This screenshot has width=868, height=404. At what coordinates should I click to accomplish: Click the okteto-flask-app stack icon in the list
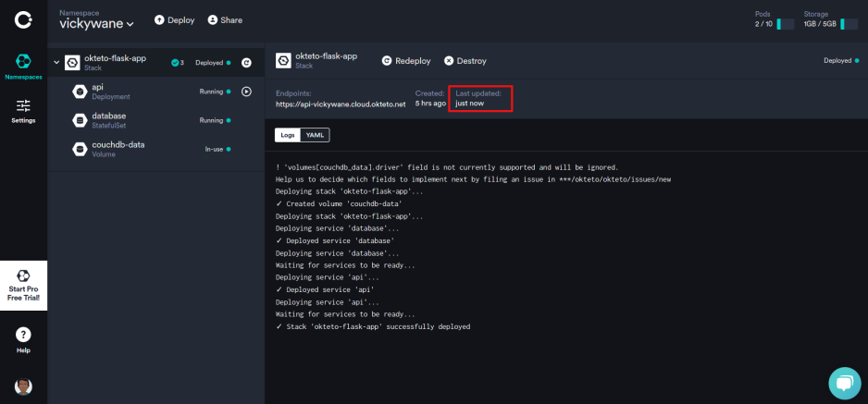72,63
